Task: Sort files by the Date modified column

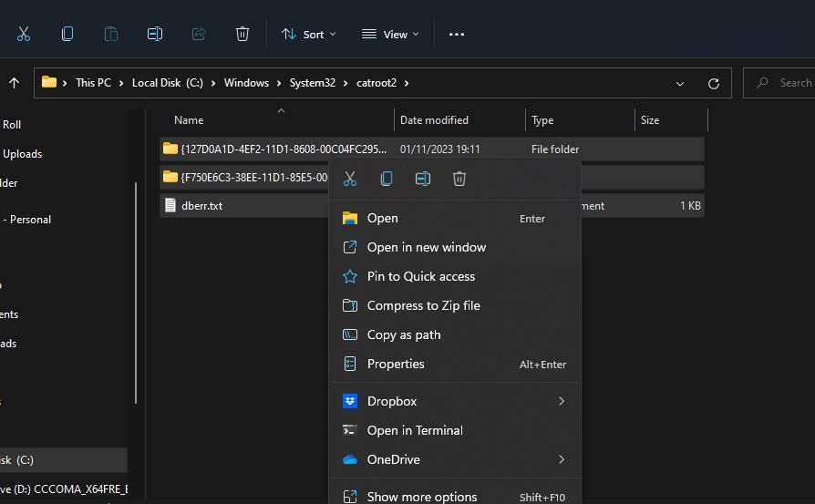Action: tap(434, 120)
